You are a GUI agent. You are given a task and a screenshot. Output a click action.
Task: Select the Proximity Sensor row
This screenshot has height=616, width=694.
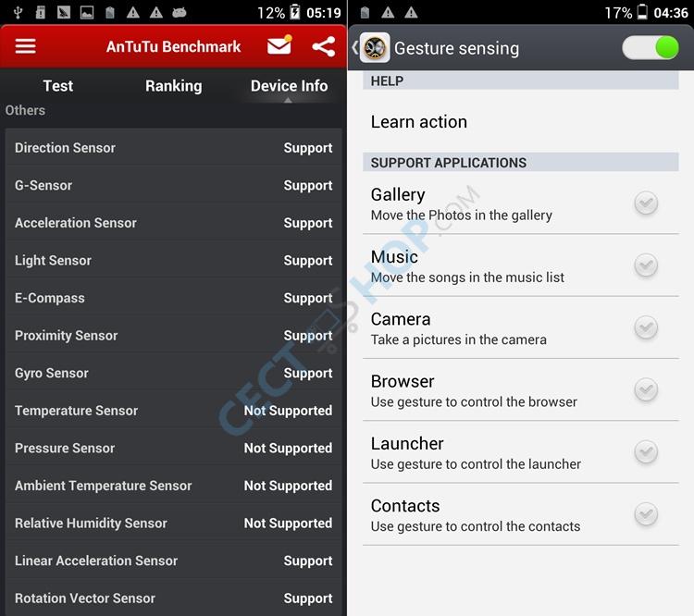[174, 336]
